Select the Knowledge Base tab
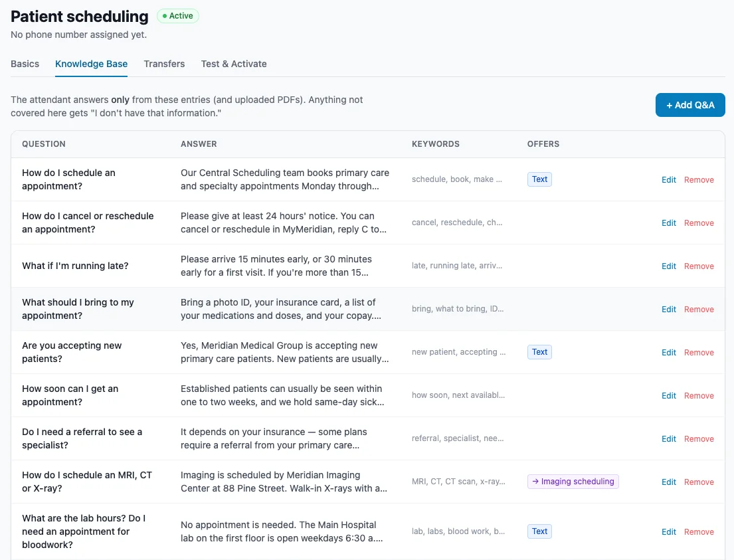The image size is (734, 560). coord(91,64)
